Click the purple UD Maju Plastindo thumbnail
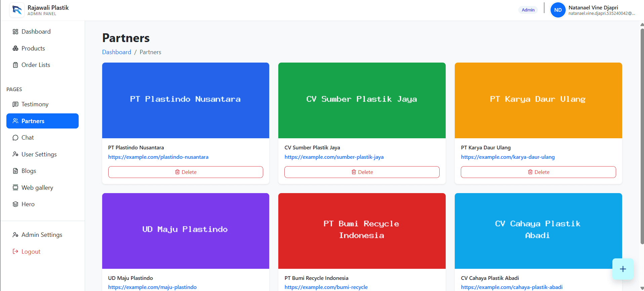The image size is (644, 291). (186, 231)
